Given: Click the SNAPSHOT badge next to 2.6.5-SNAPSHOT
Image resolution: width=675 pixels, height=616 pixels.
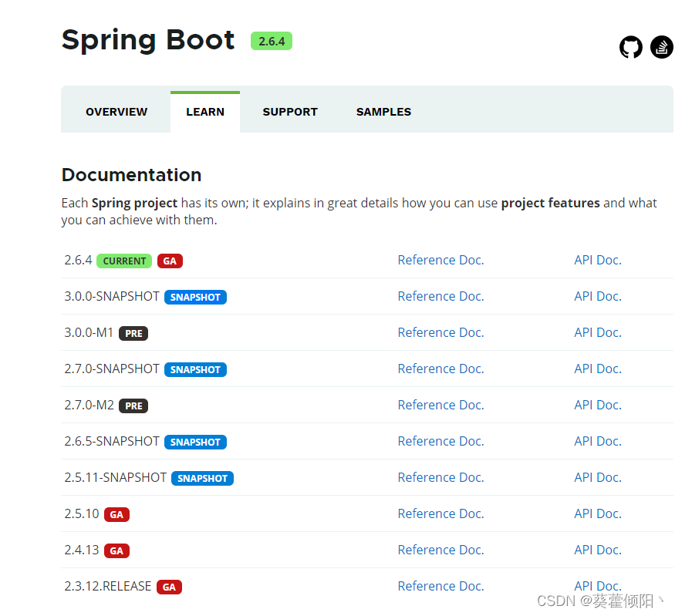Looking at the screenshot, I should pos(195,443).
